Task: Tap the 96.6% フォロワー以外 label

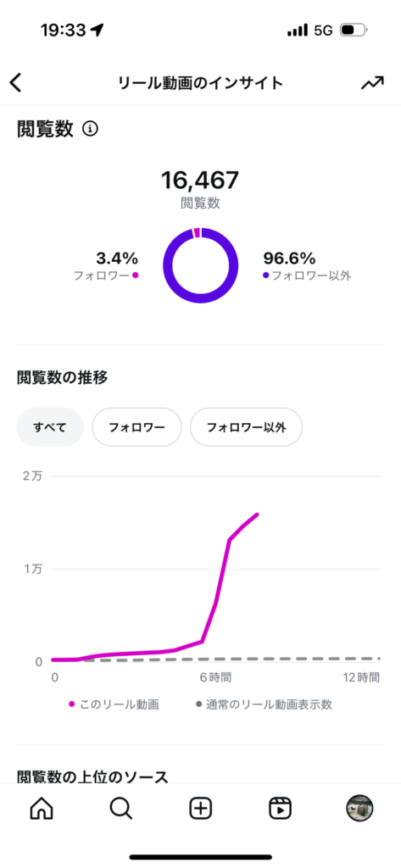Action: point(307,265)
